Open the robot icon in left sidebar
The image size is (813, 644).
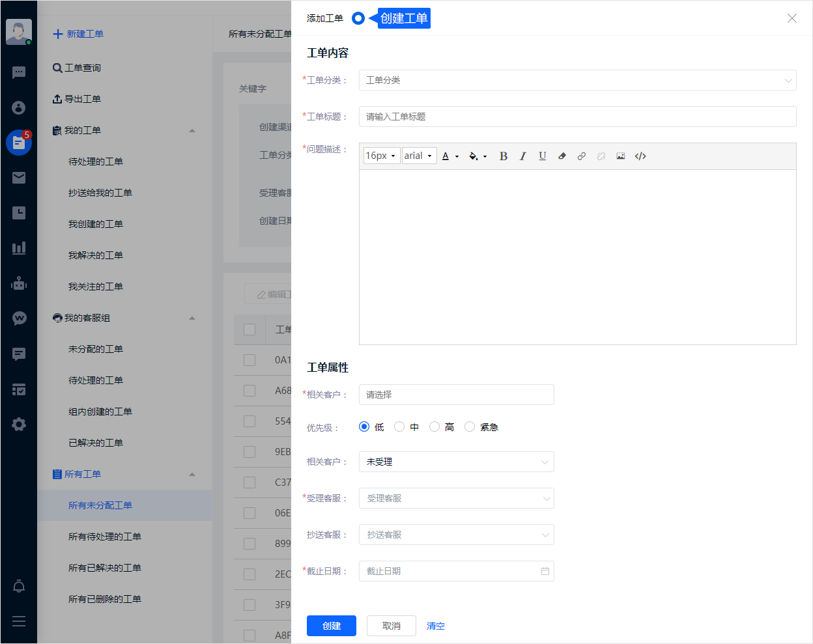pyautogui.click(x=19, y=283)
